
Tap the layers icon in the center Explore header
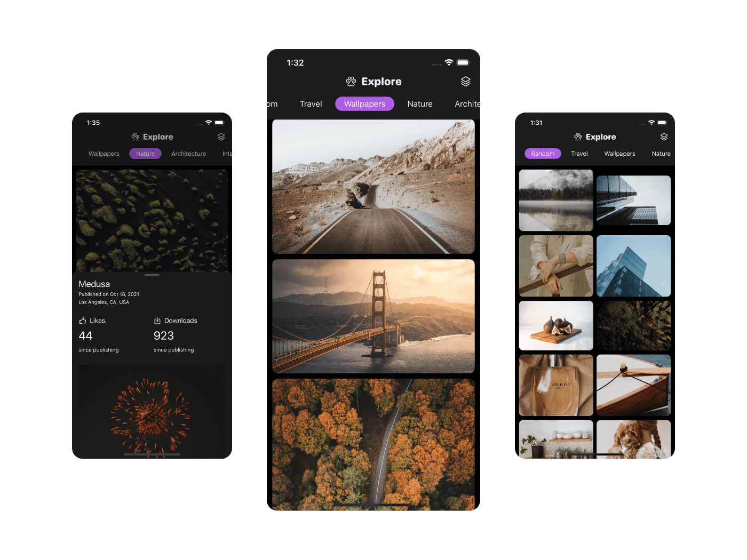[x=465, y=82]
